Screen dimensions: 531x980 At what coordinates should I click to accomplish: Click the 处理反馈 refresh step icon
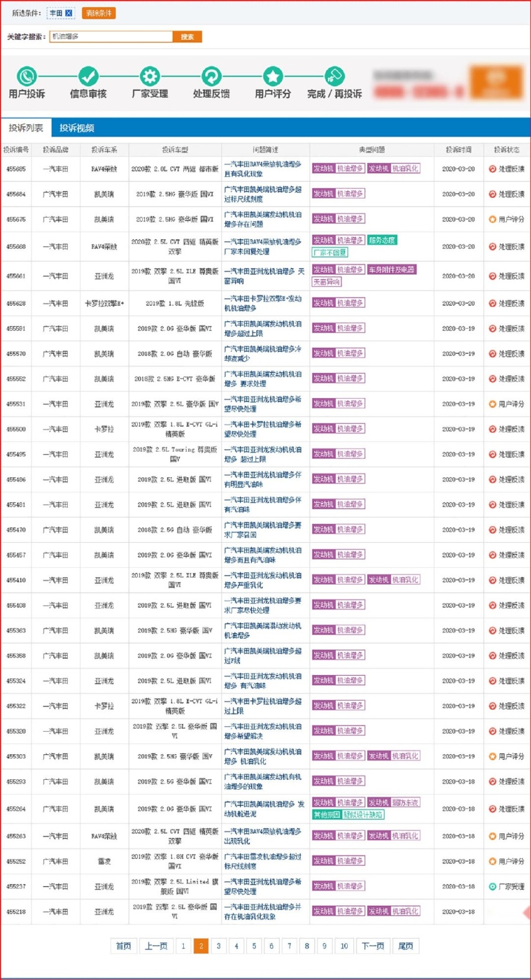click(x=211, y=76)
